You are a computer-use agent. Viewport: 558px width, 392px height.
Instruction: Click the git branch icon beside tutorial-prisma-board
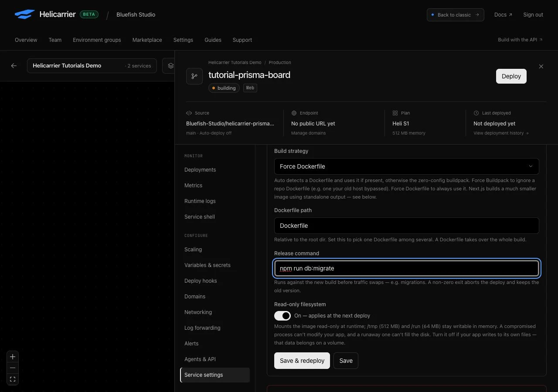pos(194,76)
